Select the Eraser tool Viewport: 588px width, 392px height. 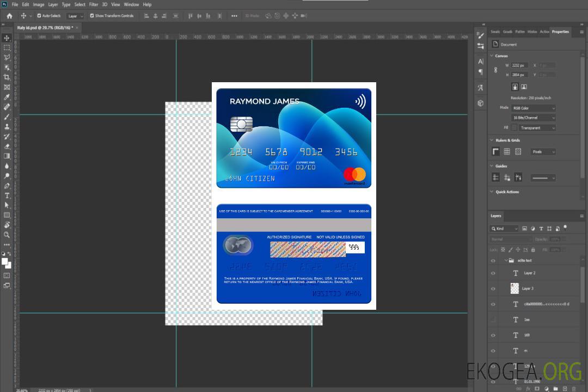pos(7,146)
